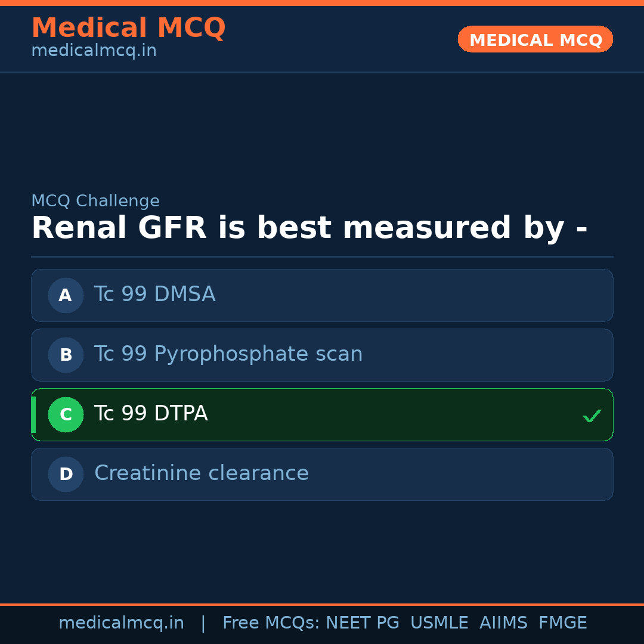Click the Free MCQs footer text
Screen dimensions: 644x644
coord(271,623)
